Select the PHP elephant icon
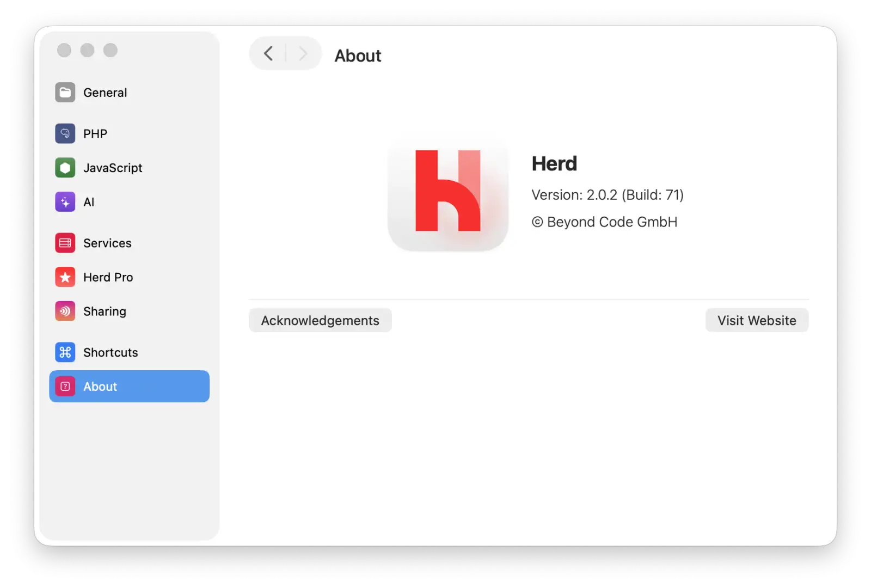Viewport: 871px width, 588px height. (x=65, y=133)
